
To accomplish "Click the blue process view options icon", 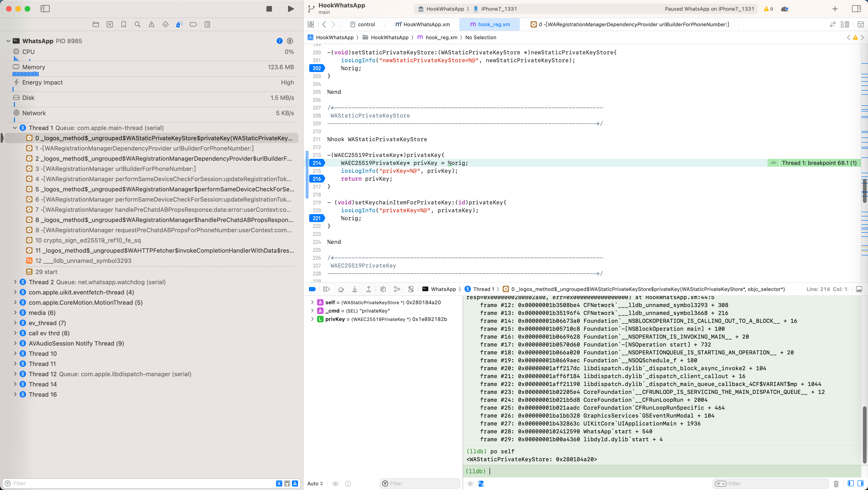I will coord(279,41).
